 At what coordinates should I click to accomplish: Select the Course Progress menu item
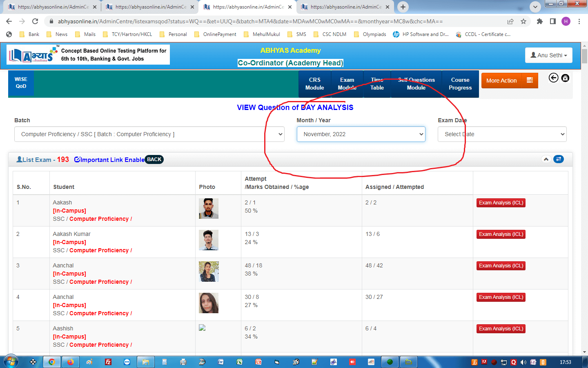460,84
